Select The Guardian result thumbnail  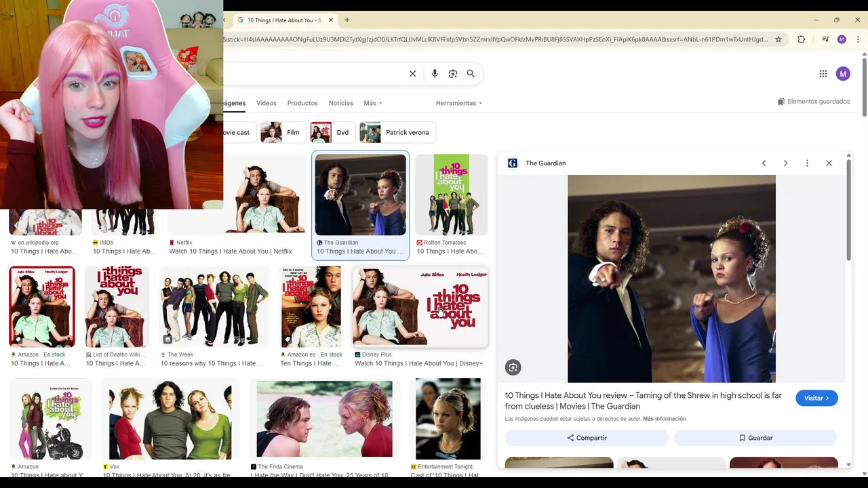point(360,195)
